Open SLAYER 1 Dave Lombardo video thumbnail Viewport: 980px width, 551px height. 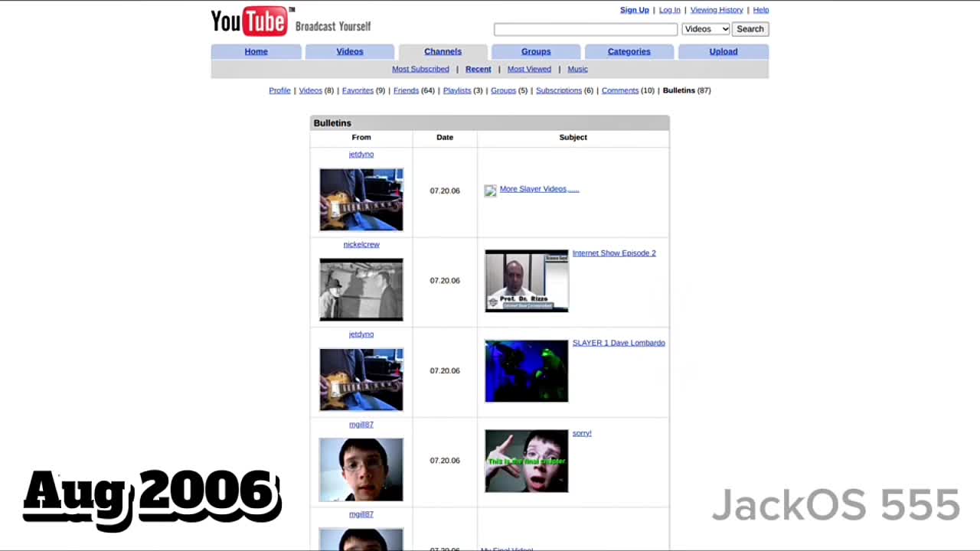click(527, 371)
